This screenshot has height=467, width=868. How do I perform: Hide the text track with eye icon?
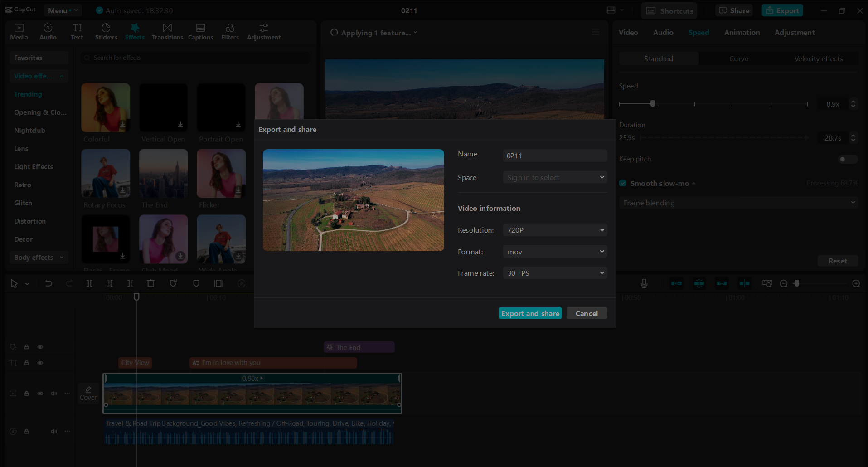pos(40,363)
